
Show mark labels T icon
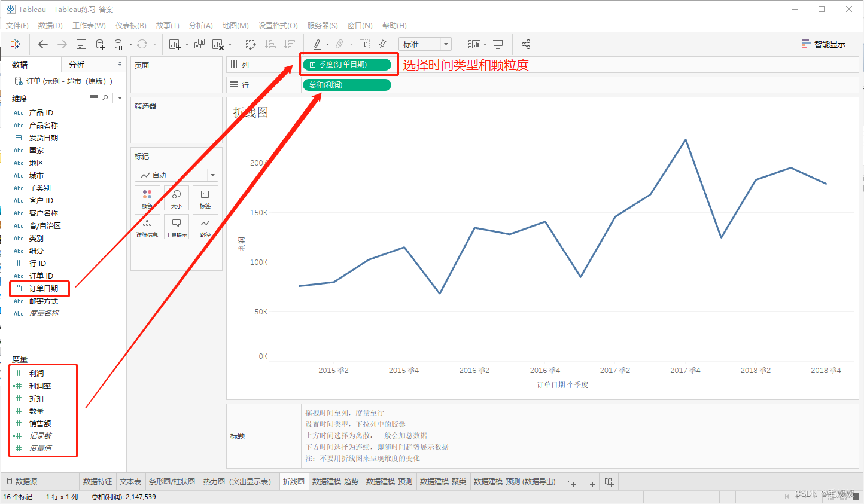pos(364,44)
